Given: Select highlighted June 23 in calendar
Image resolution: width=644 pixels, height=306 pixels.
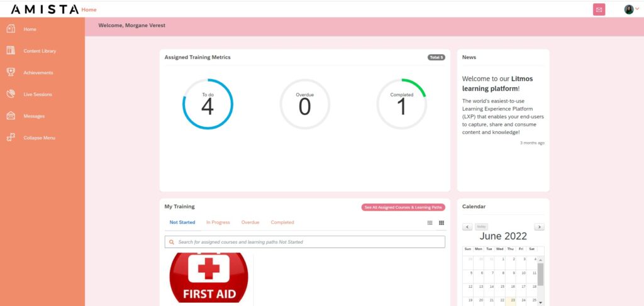Looking at the screenshot, I should tap(511, 302).
